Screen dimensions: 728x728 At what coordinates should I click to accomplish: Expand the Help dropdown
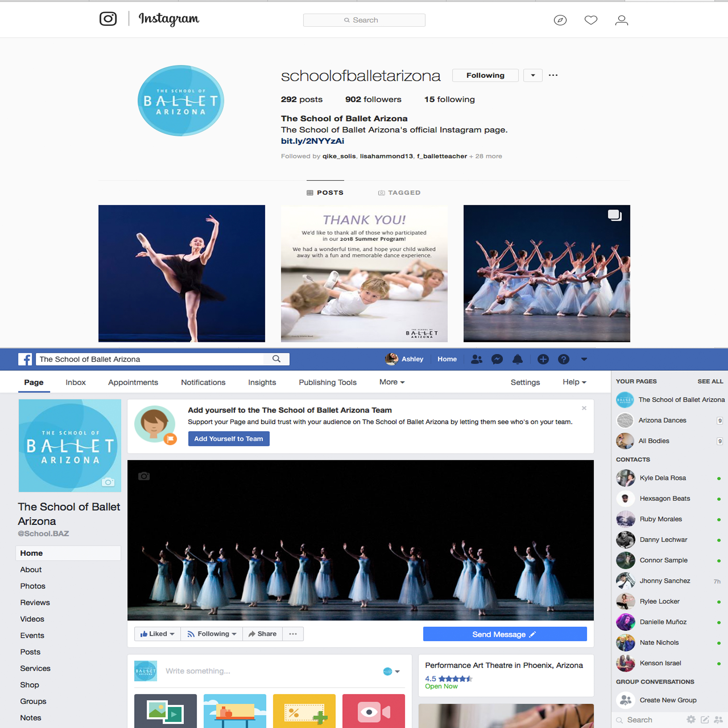click(x=574, y=382)
